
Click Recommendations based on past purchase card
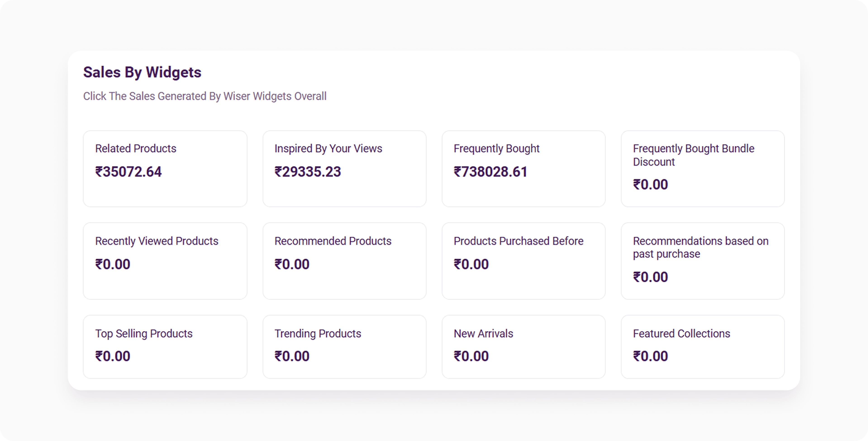pyautogui.click(x=703, y=261)
